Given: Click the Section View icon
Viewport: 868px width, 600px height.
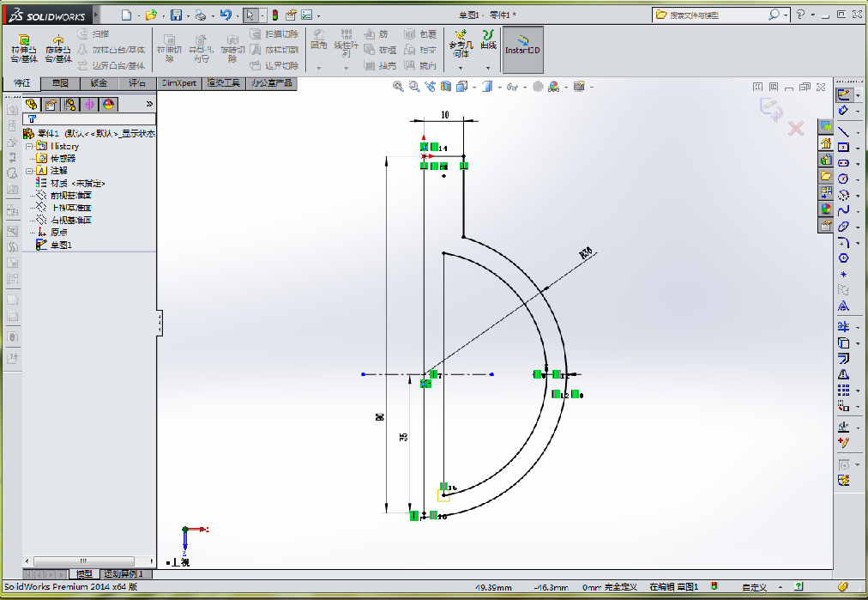Looking at the screenshot, I should point(446,87).
